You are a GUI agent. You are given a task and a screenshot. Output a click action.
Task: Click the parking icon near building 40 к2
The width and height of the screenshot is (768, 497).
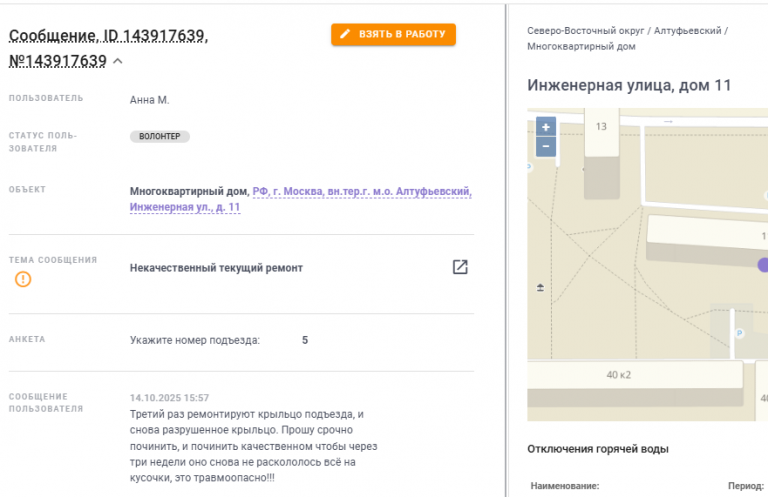739,332
